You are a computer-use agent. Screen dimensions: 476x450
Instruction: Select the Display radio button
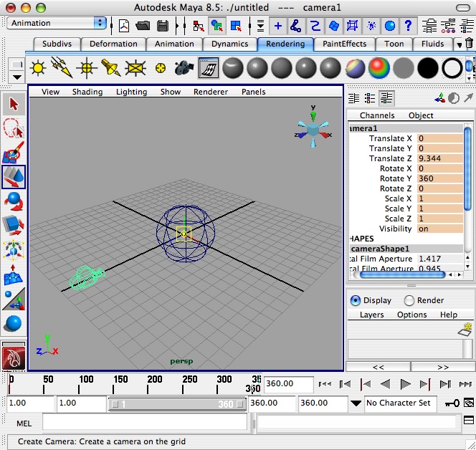(356, 300)
